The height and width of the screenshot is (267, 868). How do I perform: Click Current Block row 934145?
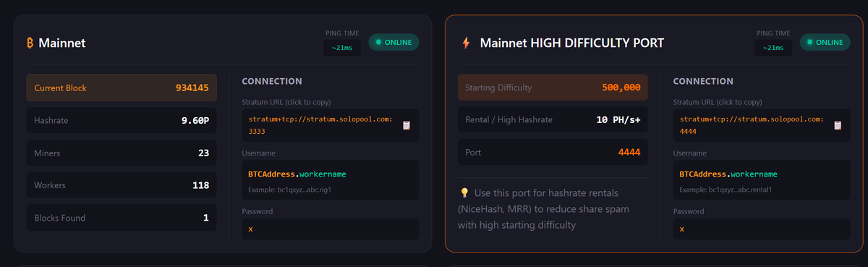(122, 88)
